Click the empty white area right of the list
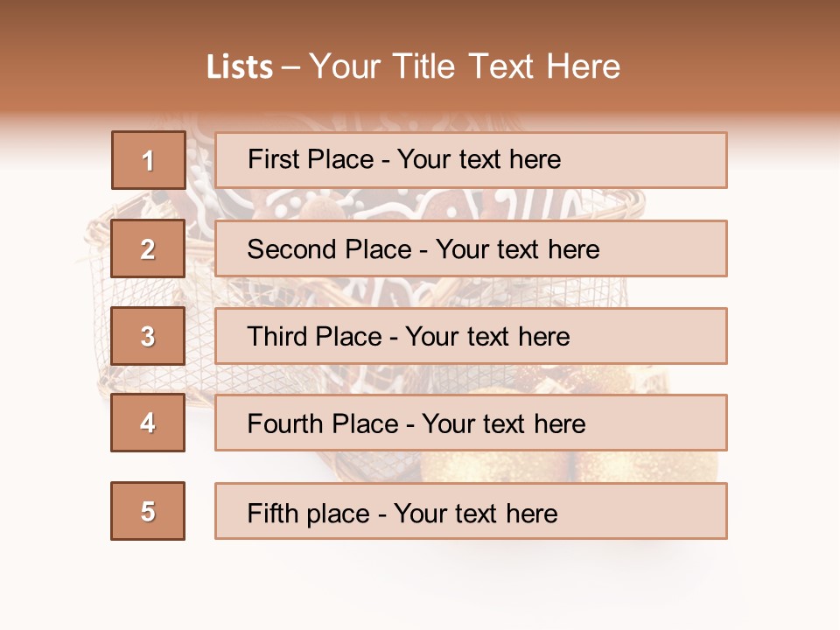The image size is (840, 630). pos(783,350)
